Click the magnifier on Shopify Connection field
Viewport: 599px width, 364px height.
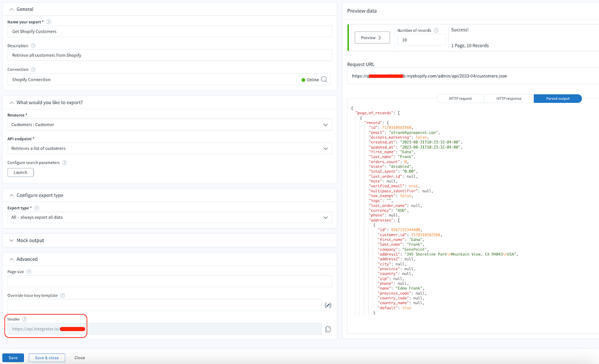pos(324,79)
